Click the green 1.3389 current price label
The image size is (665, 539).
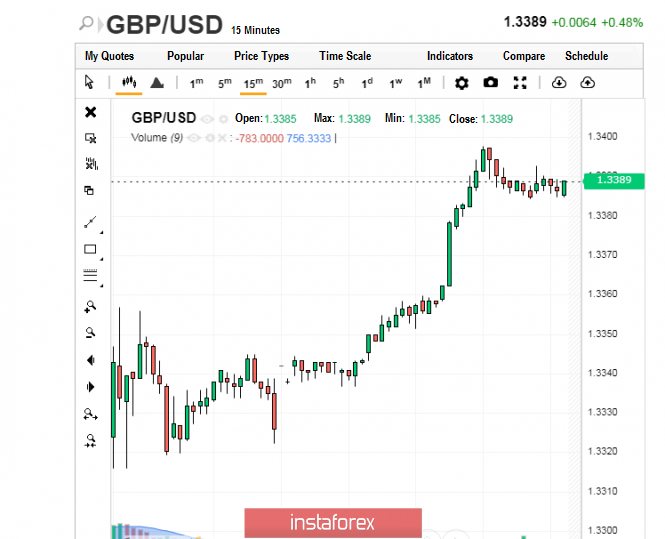(614, 180)
